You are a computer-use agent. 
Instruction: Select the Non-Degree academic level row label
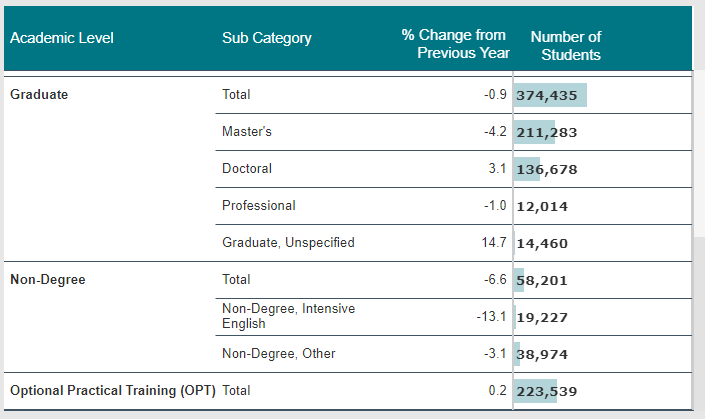[47, 279]
